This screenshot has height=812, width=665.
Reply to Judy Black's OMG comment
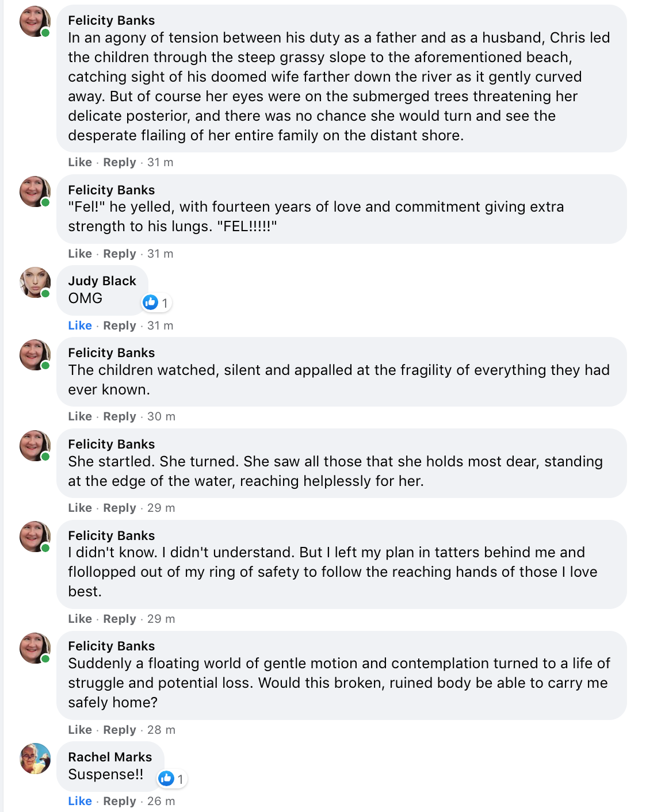120,325
